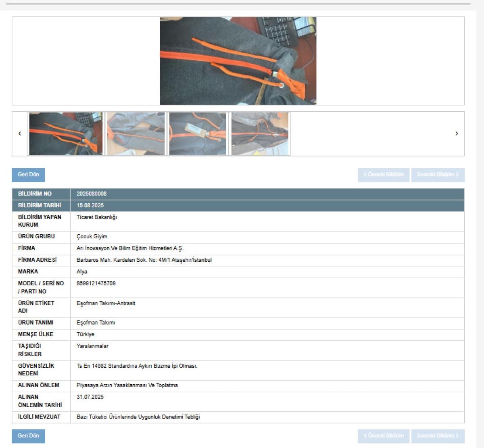The width and height of the screenshot is (484, 448).
Task: Select the first tracksuit thumbnail
Action: pyautogui.click(x=66, y=134)
